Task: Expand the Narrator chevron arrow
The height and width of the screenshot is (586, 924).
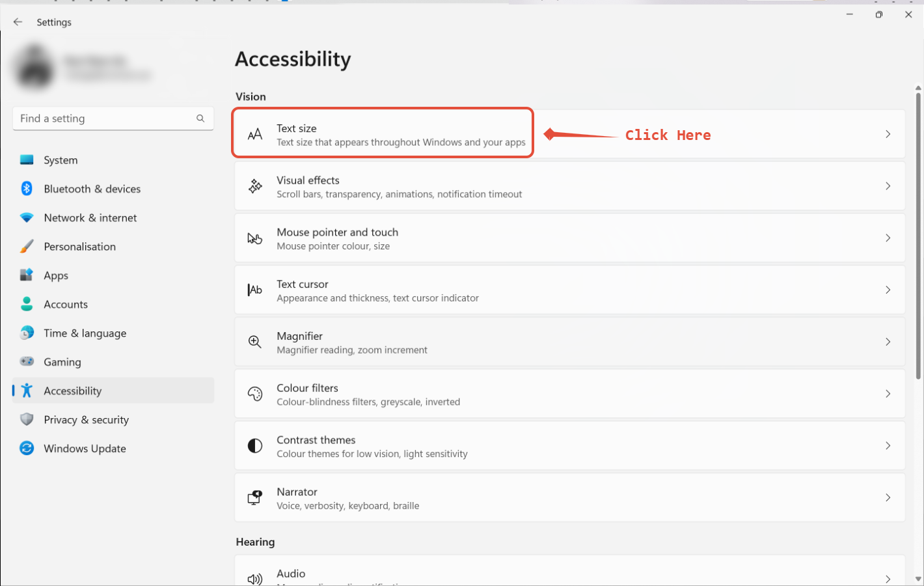Action: [888, 498]
